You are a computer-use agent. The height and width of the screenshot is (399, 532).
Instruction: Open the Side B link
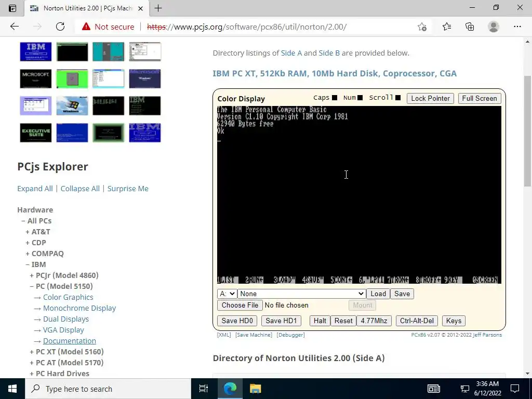coord(329,53)
